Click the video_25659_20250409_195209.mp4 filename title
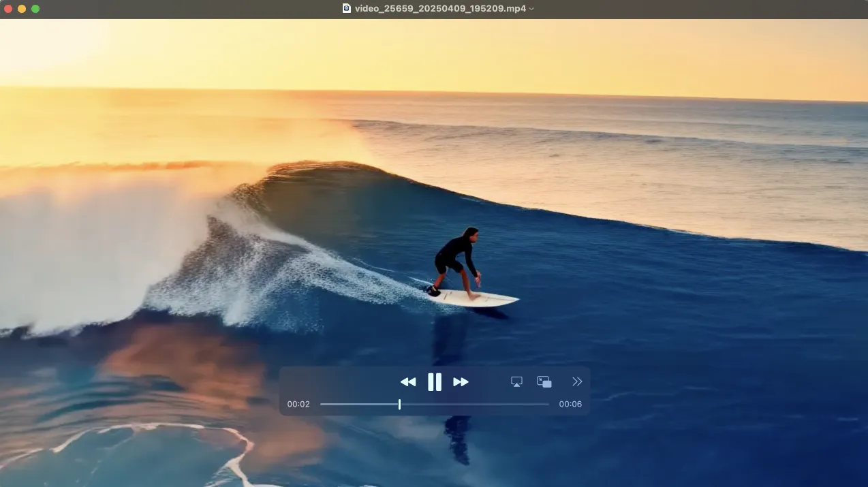This screenshot has width=868, height=487. (440, 9)
